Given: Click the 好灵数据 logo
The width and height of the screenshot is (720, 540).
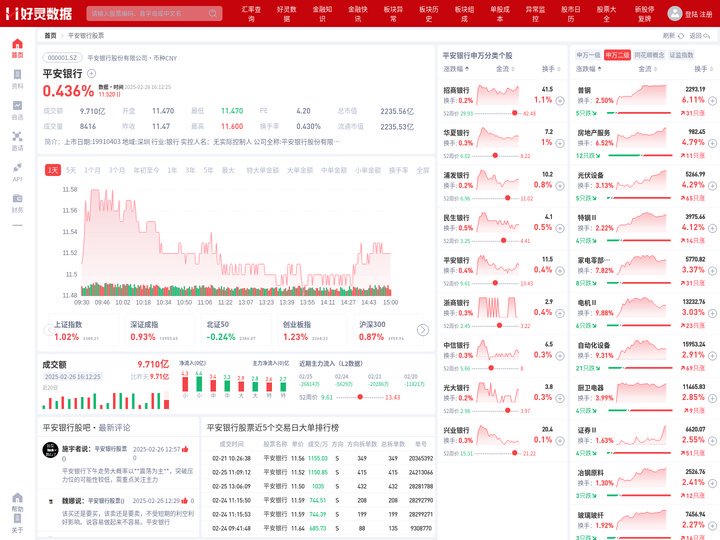Looking at the screenshot, I should [x=39, y=13].
